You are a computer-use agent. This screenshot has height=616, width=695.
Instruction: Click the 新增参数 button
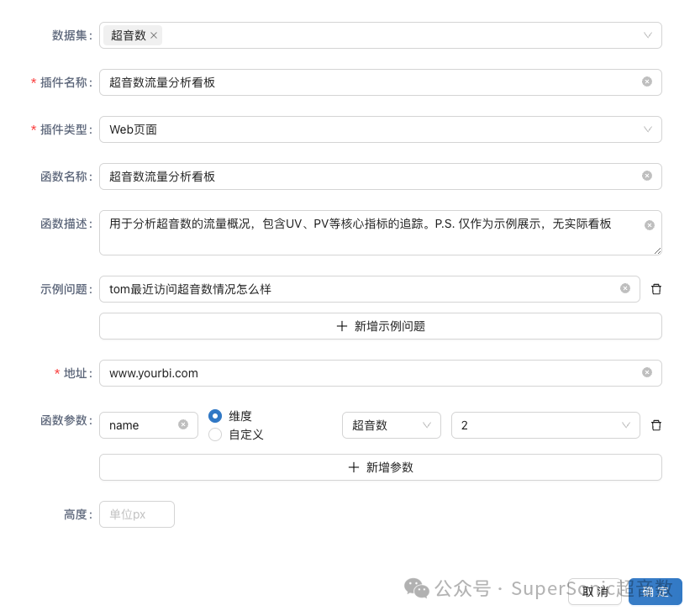(380, 467)
